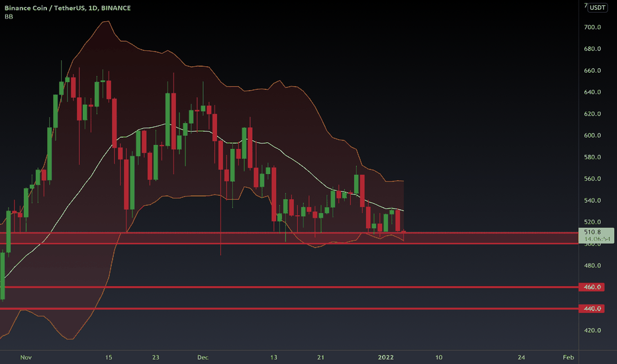The image size is (617, 364).
Task: Click the 21 date label on time axis
Action: [x=320, y=357]
